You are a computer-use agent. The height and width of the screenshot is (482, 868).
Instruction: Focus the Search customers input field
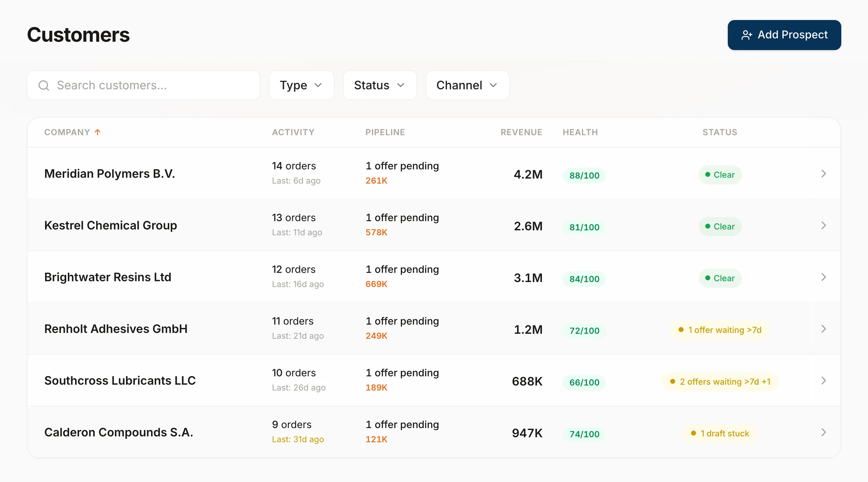(144, 85)
